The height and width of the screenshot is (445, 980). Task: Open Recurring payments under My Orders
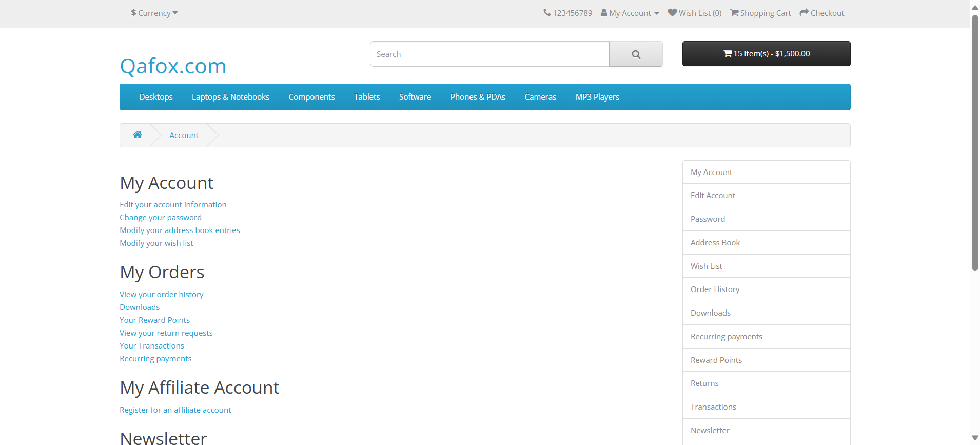[x=155, y=359]
